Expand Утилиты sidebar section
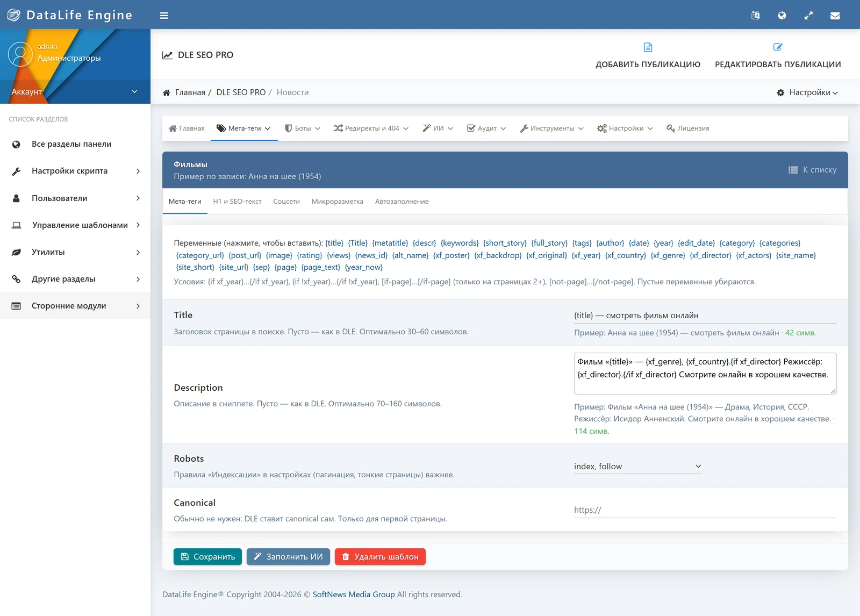860x616 pixels. pyautogui.click(x=75, y=252)
